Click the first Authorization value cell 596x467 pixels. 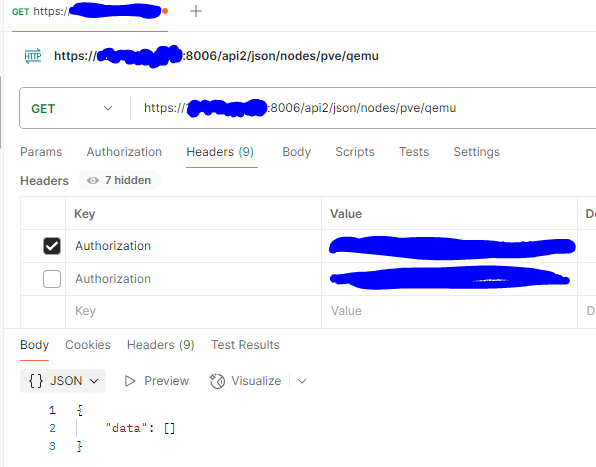tap(449, 246)
